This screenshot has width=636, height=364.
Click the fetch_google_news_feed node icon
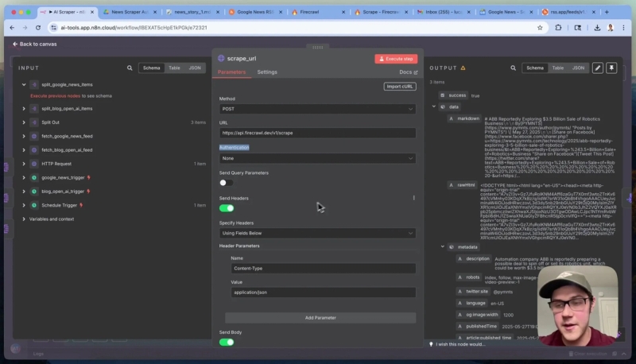34,136
